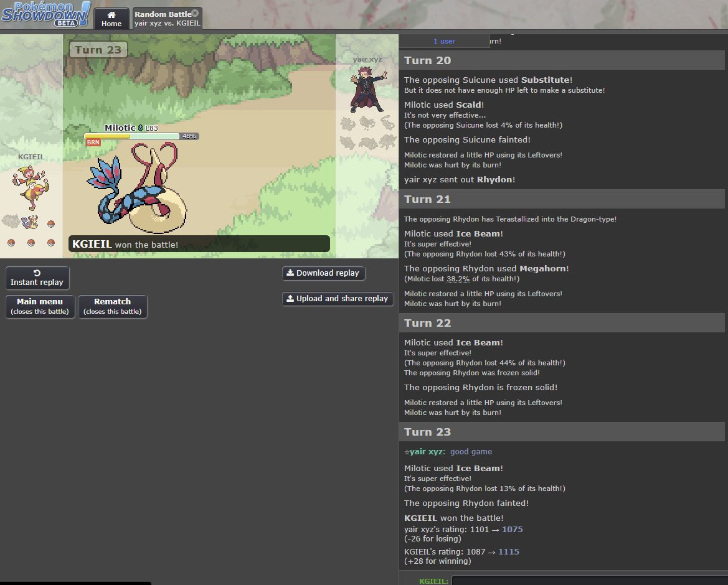Request a Rematch
The width and height of the screenshot is (728, 585).
(112, 306)
